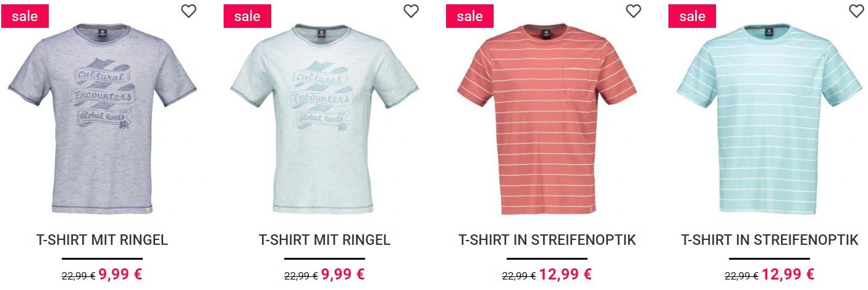The height and width of the screenshot is (290, 868).
Task: View the turquoise striped pocket T-shirt photo
Action: (x=769, y=119)
